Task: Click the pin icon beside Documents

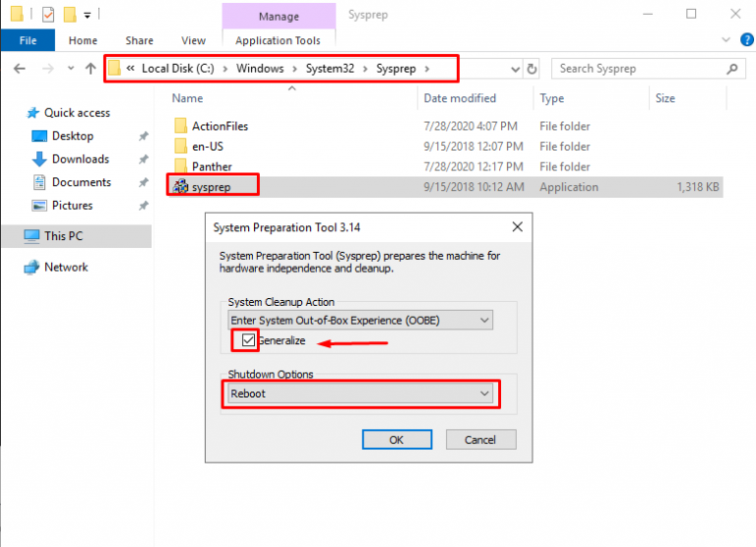Action: [143, 182]
